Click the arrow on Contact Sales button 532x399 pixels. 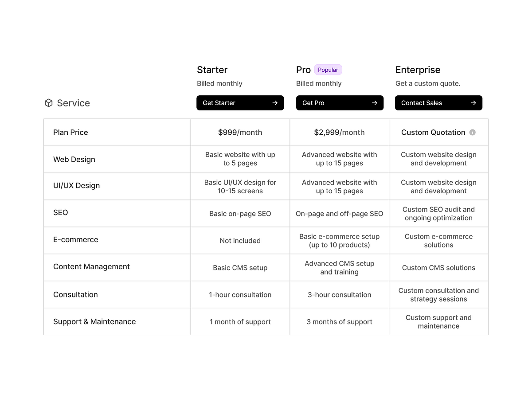tap(473, 103)
